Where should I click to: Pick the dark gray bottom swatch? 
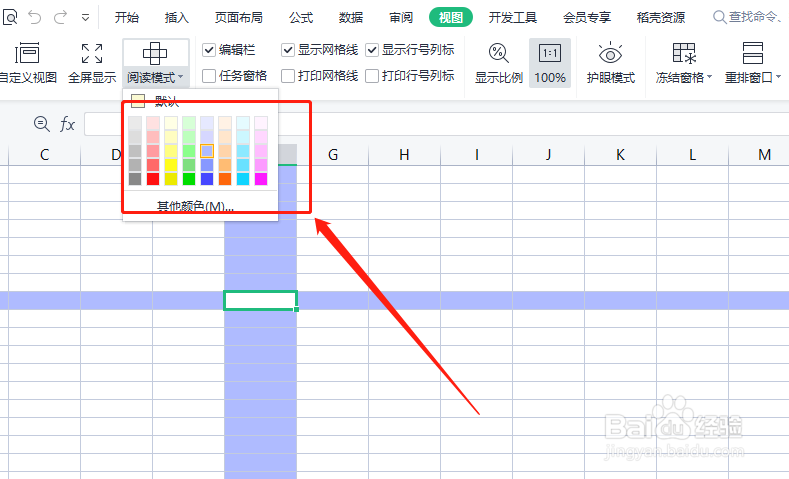(135, 179)
